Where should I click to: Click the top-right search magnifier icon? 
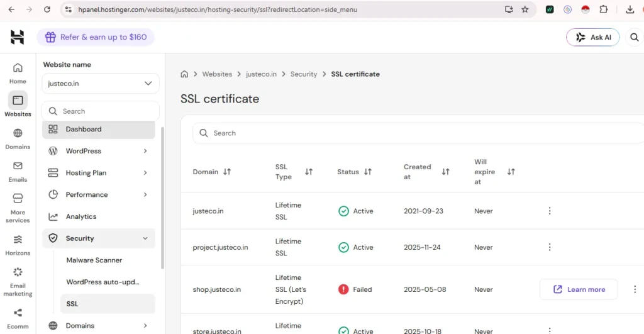(634, 37)
